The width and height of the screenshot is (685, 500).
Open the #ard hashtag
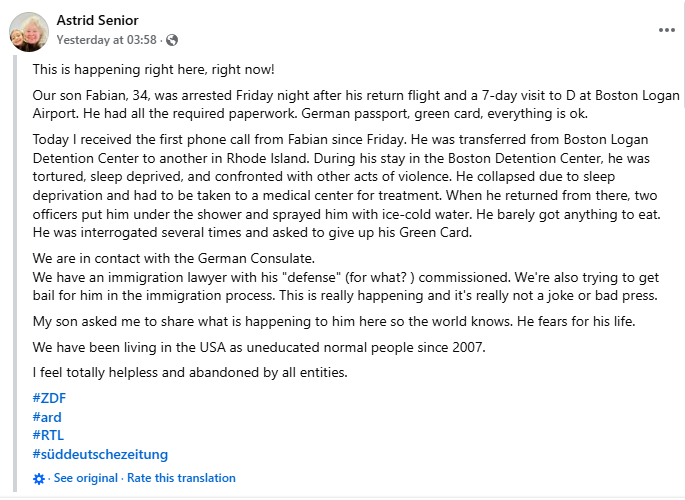click(47, 416)
